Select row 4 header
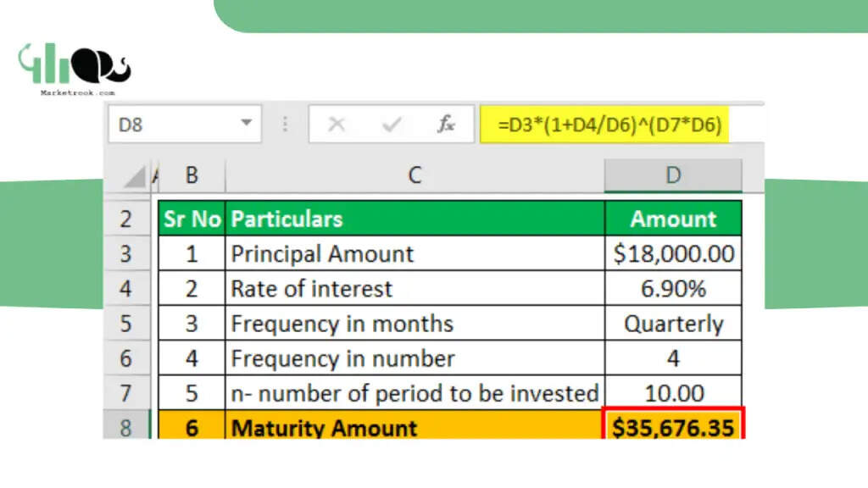This screenshot has width=868, height=488. (126, 289)
